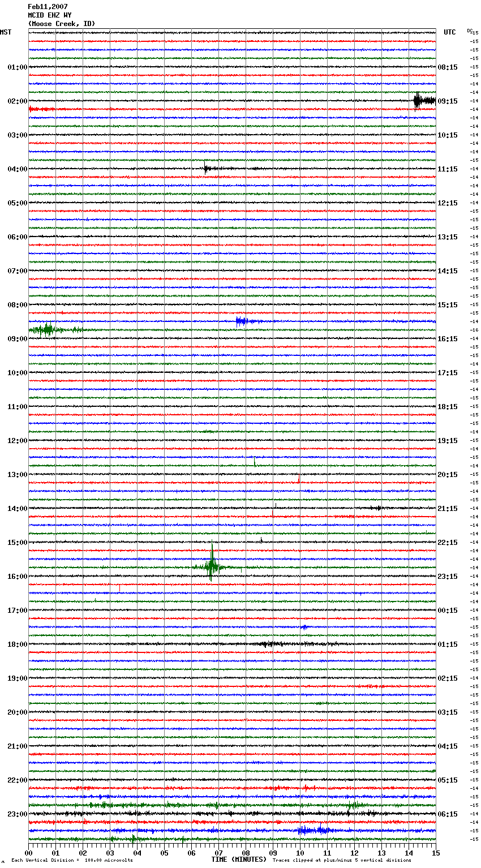Viewport: 481px width, 868px height.
Task: Select the 04:00 MST hour label
Action: click(17, 169)
